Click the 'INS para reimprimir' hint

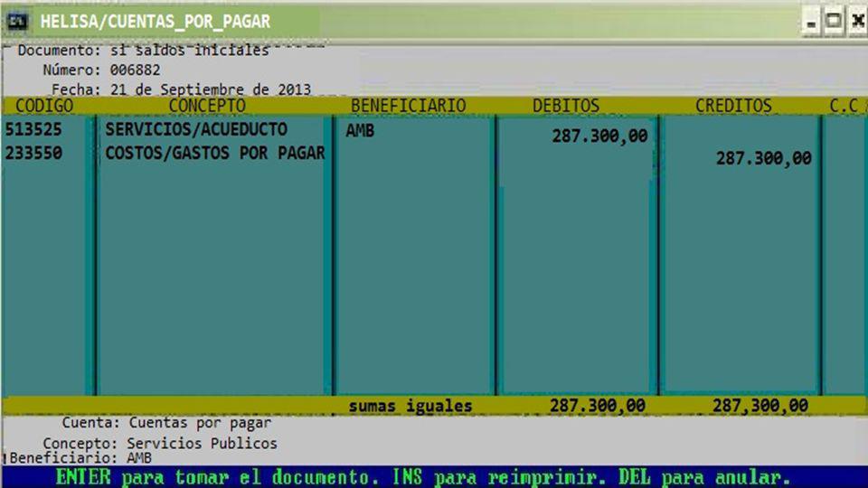coord(500,477)
